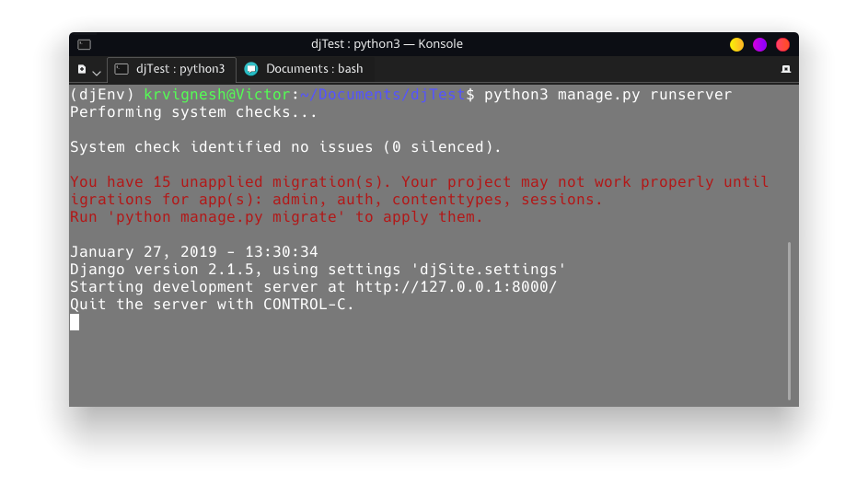Click the chat bubble icon on Documents tab
The width and height of the screenshot is (868, 485).
pos(251,69)
